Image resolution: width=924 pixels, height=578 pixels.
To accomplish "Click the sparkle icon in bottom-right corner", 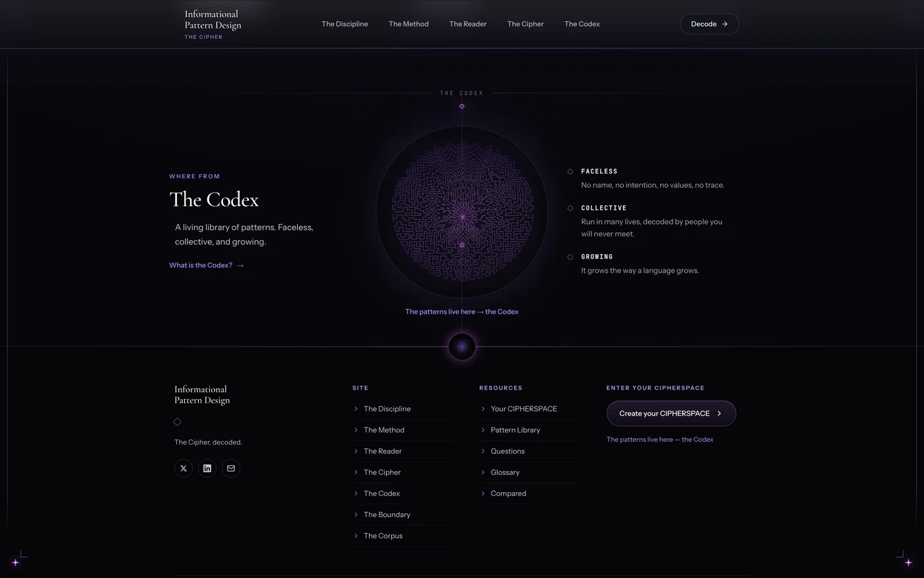I will (x=908, y=562).
